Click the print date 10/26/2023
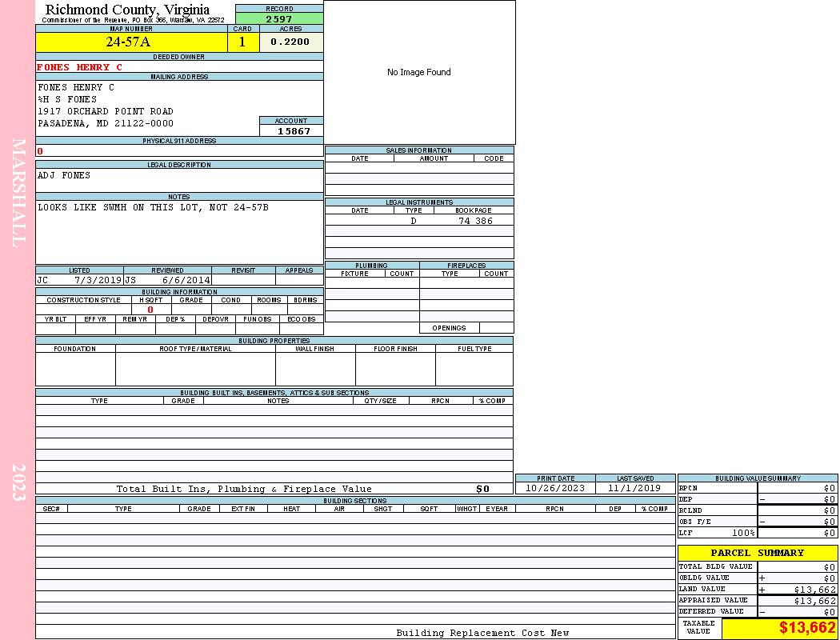 (554, 488)
